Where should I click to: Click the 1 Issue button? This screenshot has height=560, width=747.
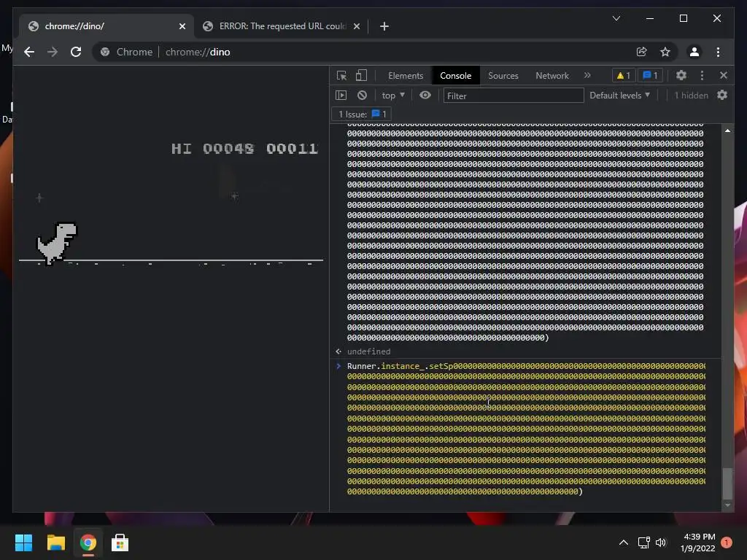coord(362,114)
